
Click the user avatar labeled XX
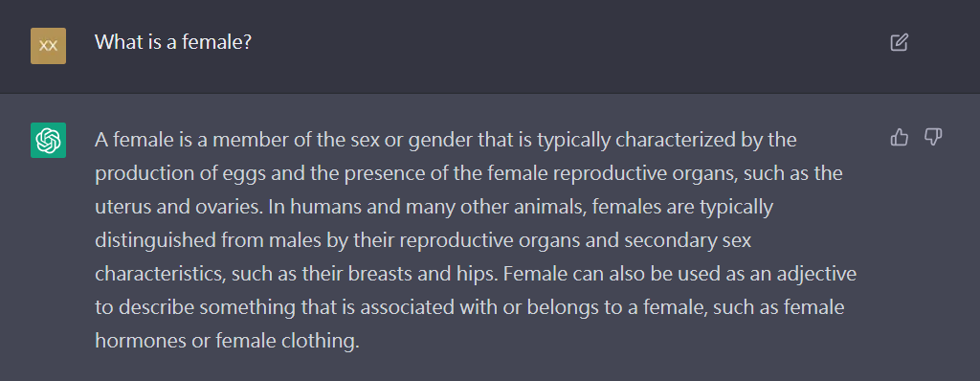point(48,46)
